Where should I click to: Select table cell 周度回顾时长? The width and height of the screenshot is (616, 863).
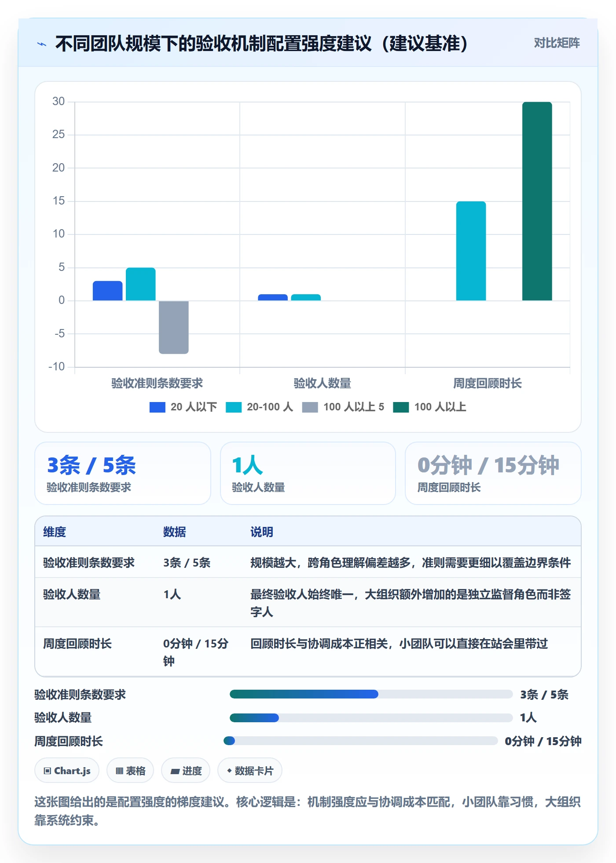[77, 644]
